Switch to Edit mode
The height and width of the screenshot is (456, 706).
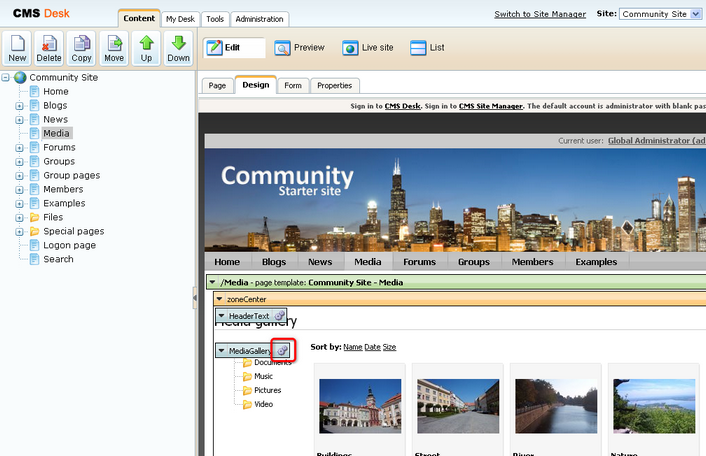coord(234,48)
